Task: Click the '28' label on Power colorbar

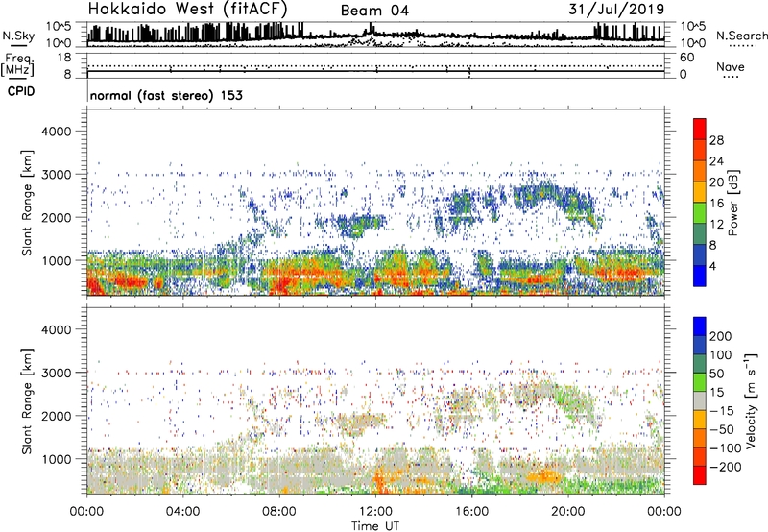Action: pos(716,140)
